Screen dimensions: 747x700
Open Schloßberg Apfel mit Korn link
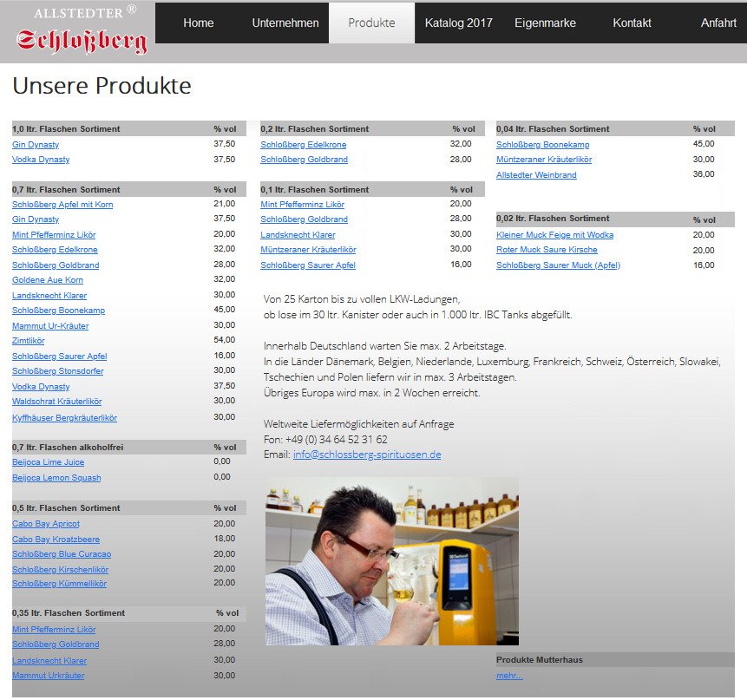pyautogui.click(x=62, y=205)
